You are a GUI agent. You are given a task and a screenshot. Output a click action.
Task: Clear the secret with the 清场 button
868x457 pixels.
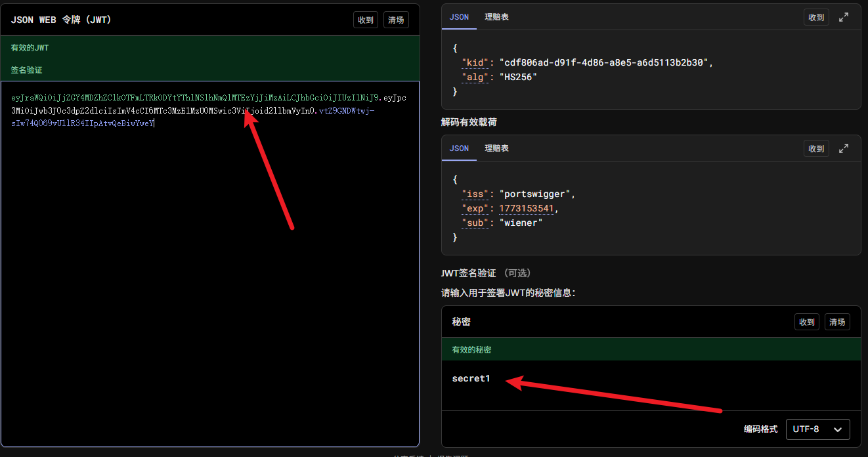point(837,322)
